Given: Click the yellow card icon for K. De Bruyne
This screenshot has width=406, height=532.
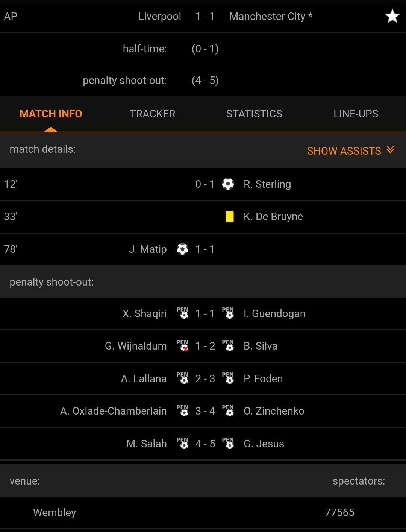Looking at the screenshot, I should 230,216.
